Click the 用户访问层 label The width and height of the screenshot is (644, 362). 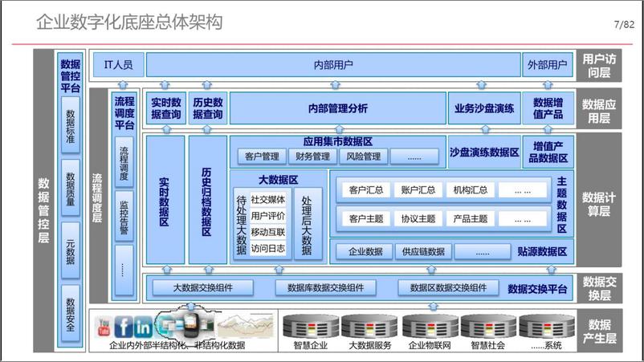[599, 66]
